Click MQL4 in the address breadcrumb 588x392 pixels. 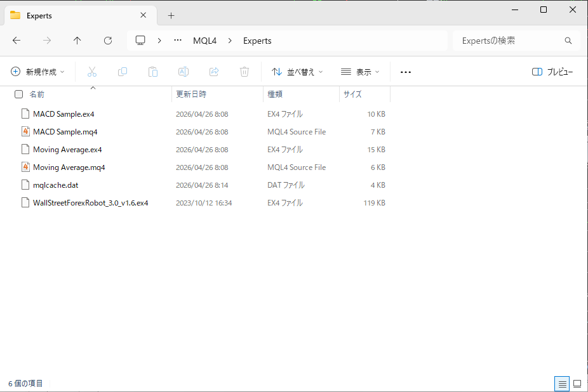click(x=204, y=41)
